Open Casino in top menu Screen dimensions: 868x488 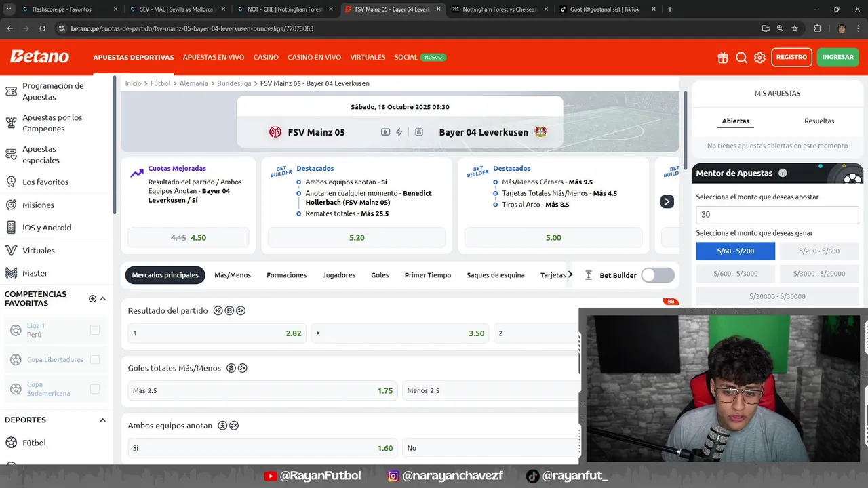[266, 57]
